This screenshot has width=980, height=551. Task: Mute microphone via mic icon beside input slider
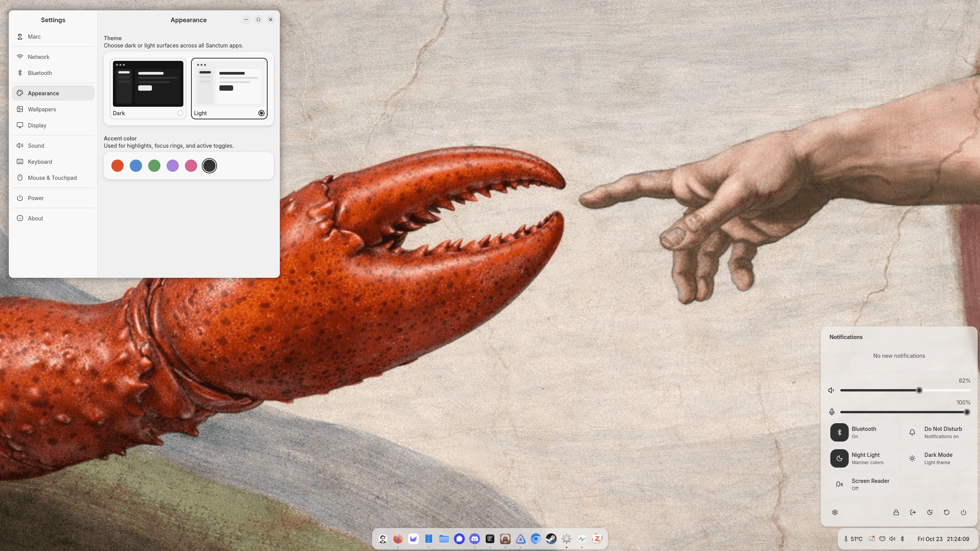click(831, 412)
